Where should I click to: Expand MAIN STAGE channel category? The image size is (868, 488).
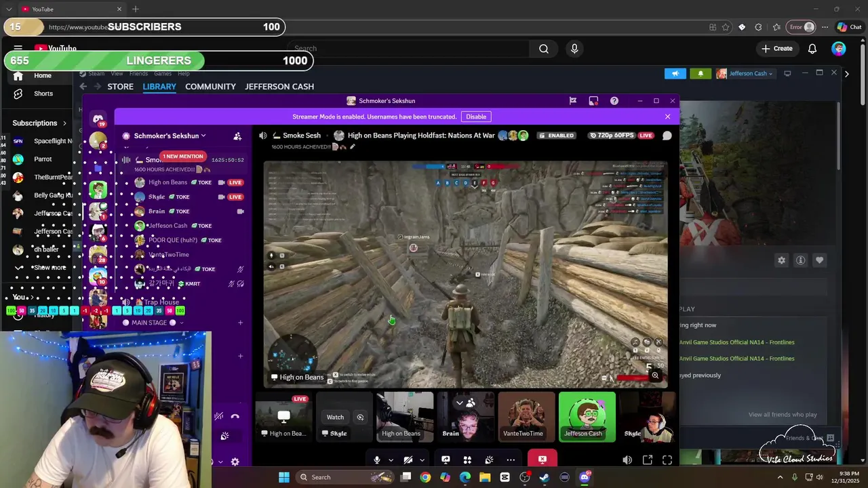pos(153,323)
